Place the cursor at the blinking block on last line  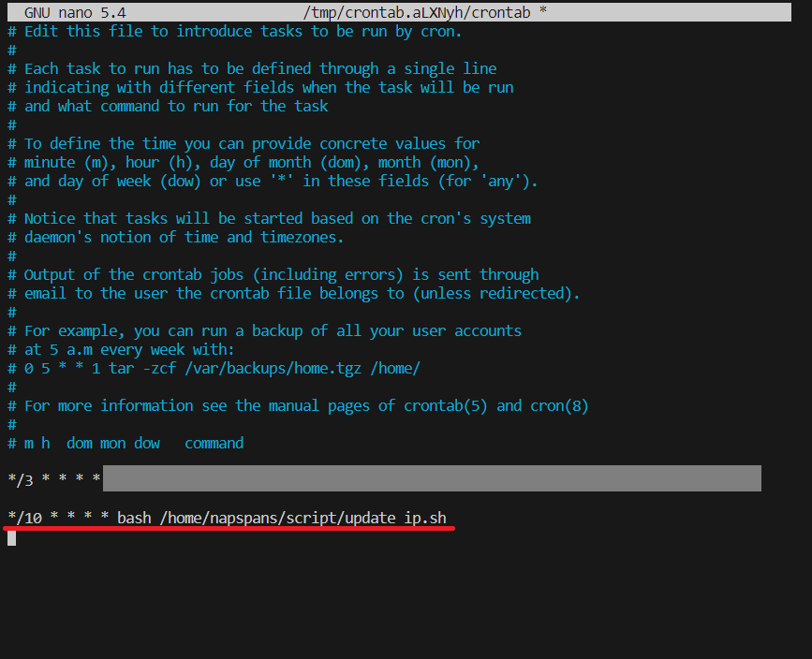point(10,536)
